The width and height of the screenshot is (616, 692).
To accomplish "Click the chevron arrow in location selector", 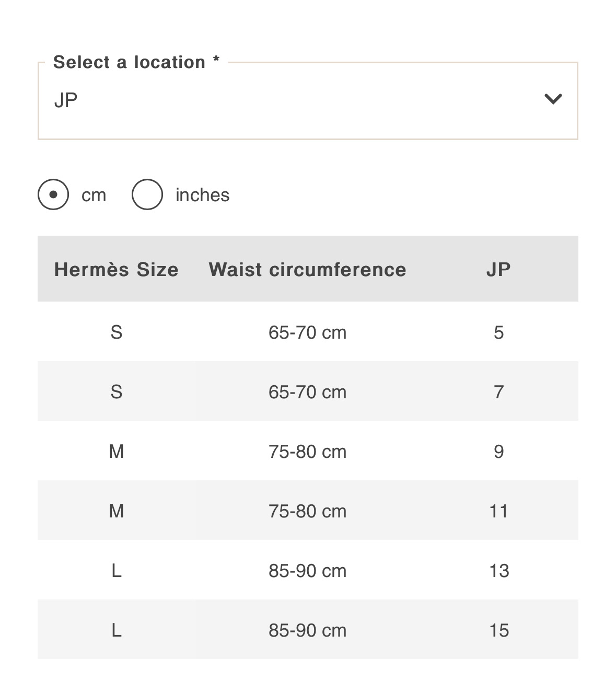I will [x=553, y=99].
